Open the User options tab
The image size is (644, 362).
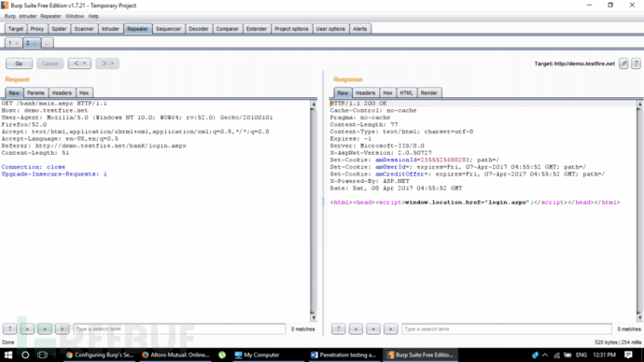coord(330,29)
